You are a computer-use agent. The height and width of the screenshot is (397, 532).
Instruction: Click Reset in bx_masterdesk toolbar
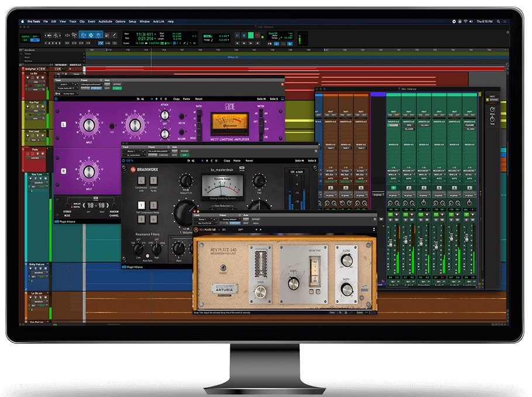[249, 161]
